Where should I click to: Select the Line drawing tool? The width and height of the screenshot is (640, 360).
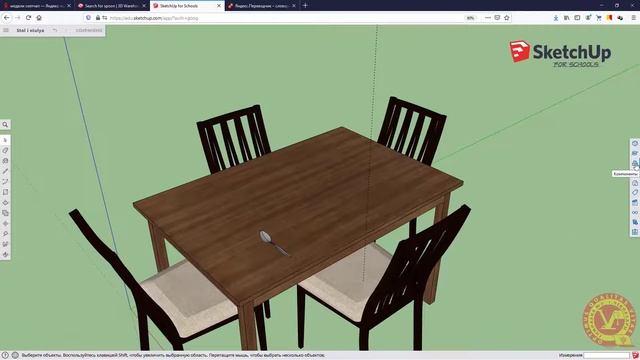(5, 171)
